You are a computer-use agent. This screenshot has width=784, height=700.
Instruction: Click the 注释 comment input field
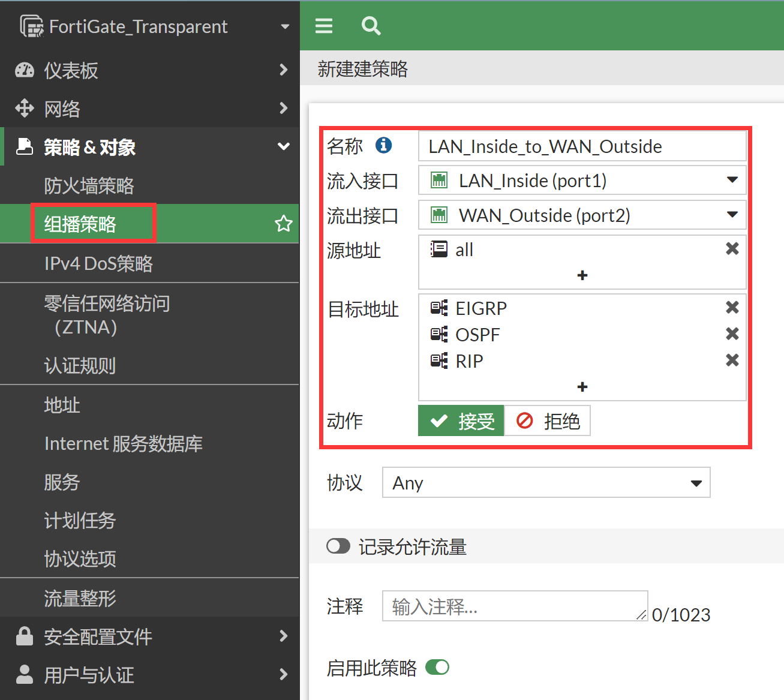(x=514, y=606)
